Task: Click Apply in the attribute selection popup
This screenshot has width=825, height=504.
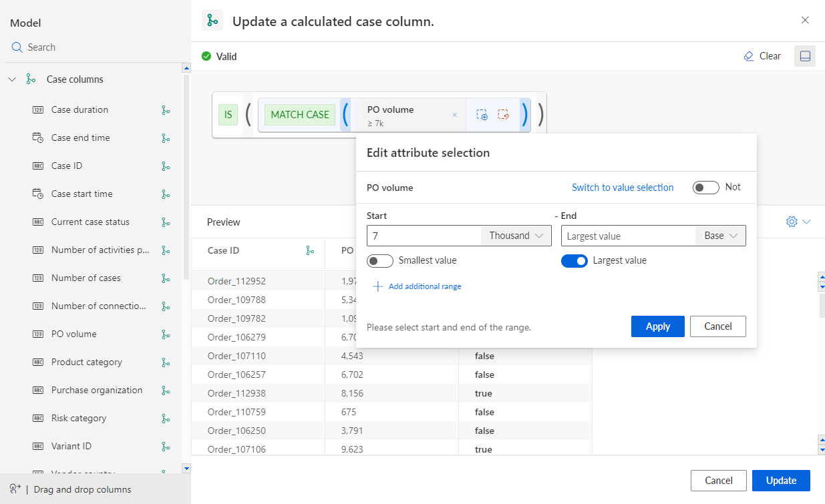Action: [x=658, y=326]
